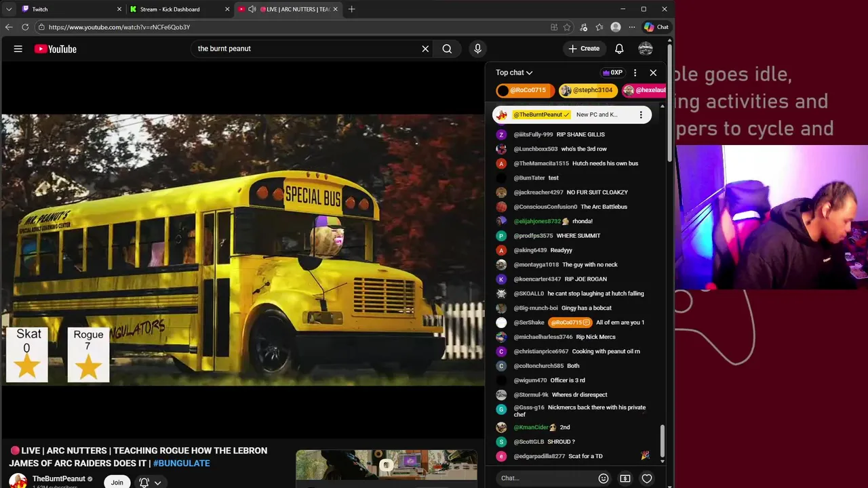Clear the search box text

tap(425, 49)
